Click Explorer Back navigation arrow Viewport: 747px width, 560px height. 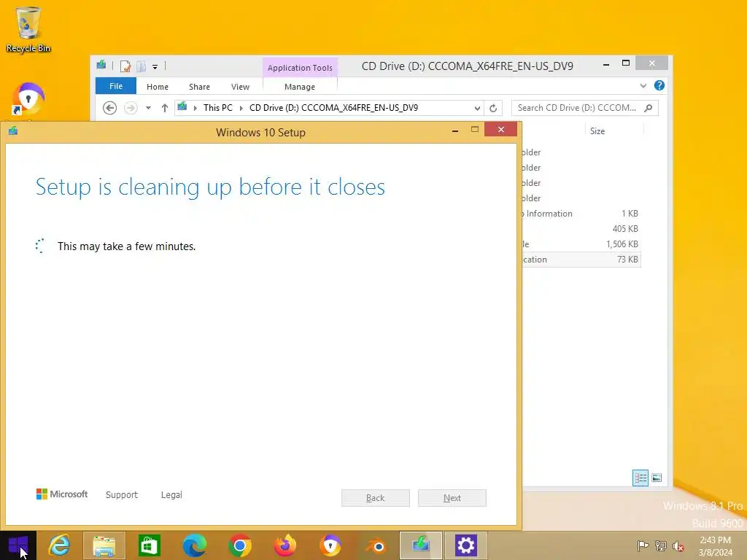[x=109, y=108]
